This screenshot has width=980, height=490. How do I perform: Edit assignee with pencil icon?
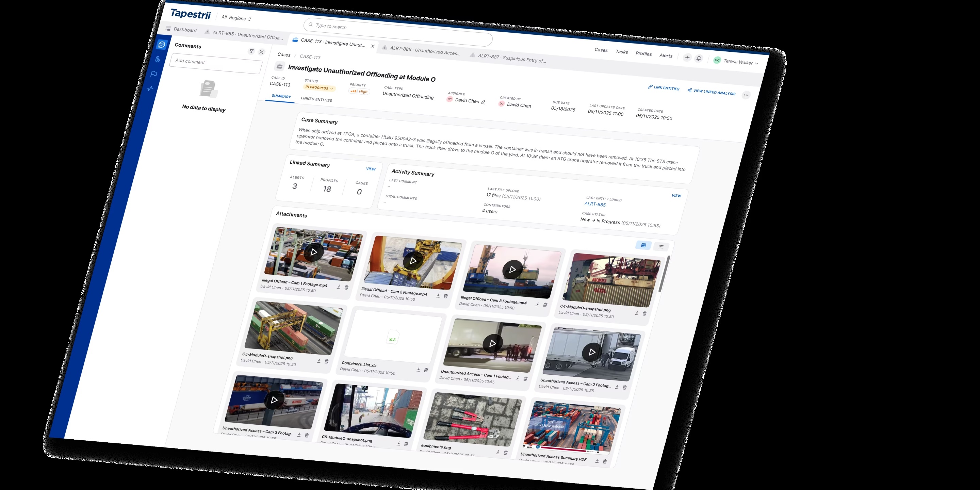[483, 102]
